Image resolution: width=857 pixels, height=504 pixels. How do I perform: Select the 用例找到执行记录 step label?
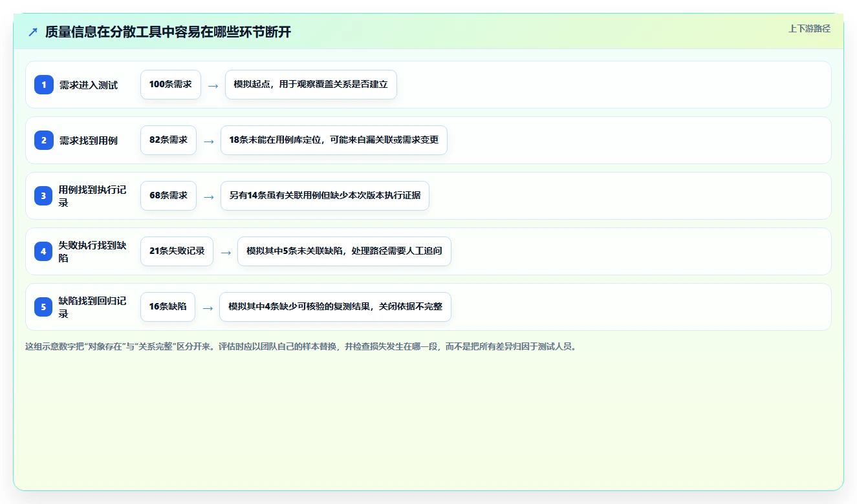point(93,196)
